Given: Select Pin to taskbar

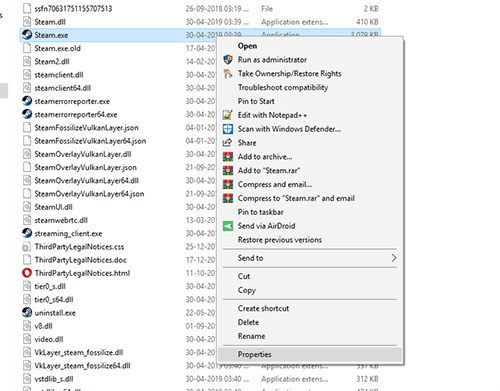Looking at the screenshot, I should pyautogui.click(x=261, y=212).
